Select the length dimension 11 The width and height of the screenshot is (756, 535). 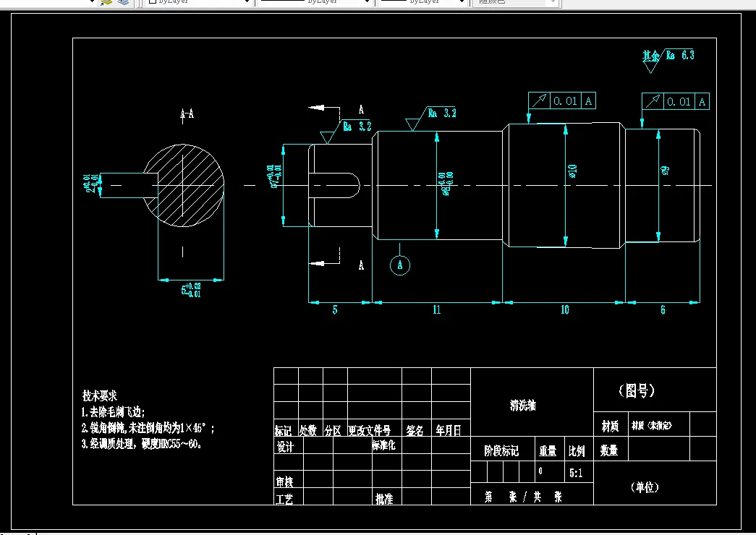[x=437, y=310]
